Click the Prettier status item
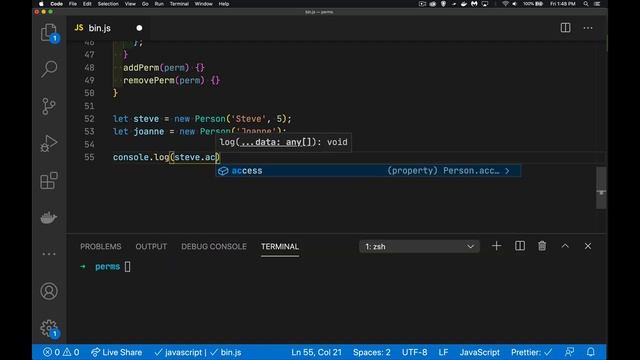 [x=531, y=352]
